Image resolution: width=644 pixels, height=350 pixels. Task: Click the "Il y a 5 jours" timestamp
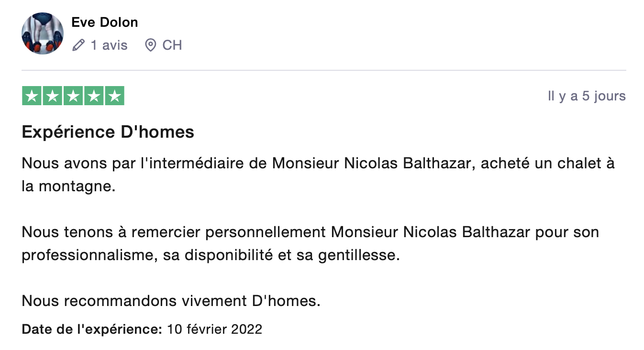(587, 96)
